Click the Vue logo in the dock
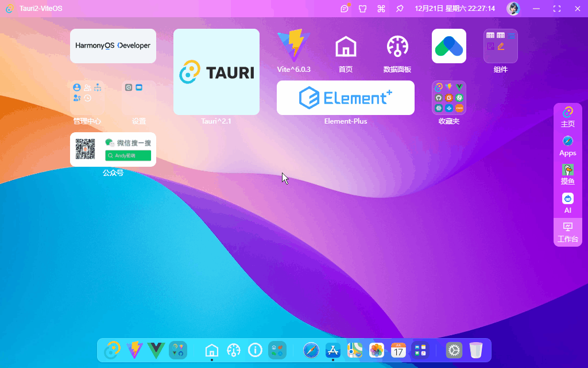The height and width of the screenshot is (368, 588). point(156,350)
